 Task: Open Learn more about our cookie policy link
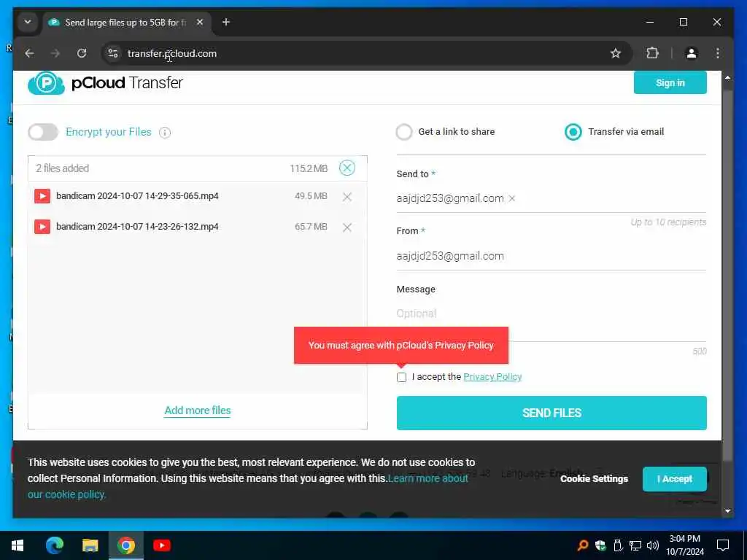pos(427,478)
